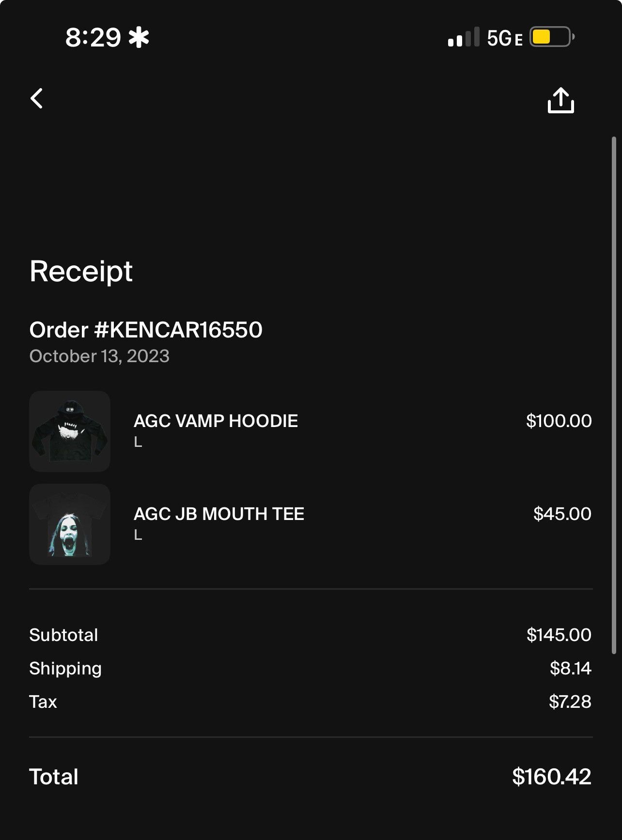Viewport: 622px width, 840px height.
Task: Tap the $45.00 tee price
Action: (x=562, y=514)
